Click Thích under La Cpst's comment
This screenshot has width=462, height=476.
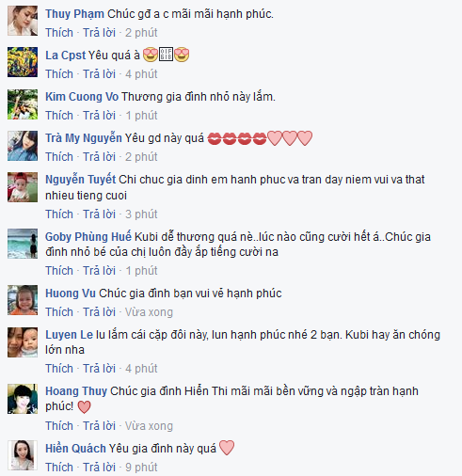pos(59,74)
